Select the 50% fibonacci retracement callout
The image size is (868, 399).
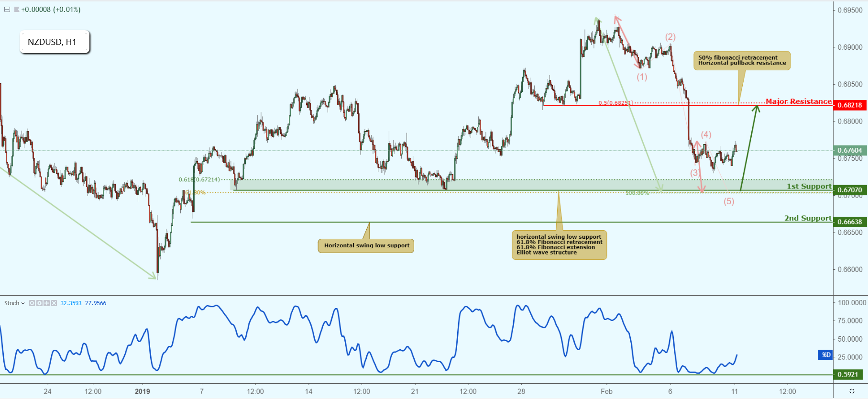coord(742,61)
